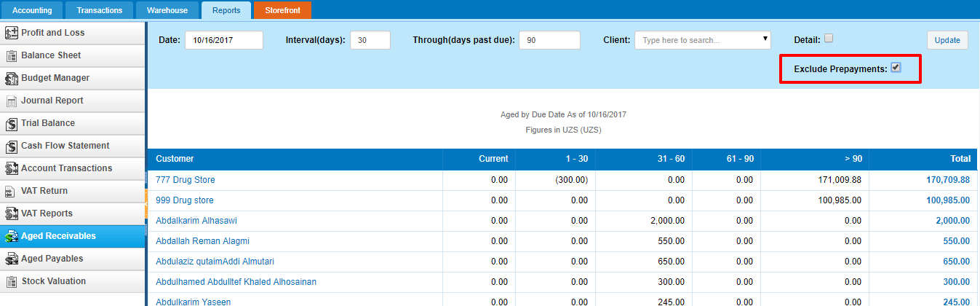Open the Cash Flow Statement
Screen dimensions: 980x306
73,146
